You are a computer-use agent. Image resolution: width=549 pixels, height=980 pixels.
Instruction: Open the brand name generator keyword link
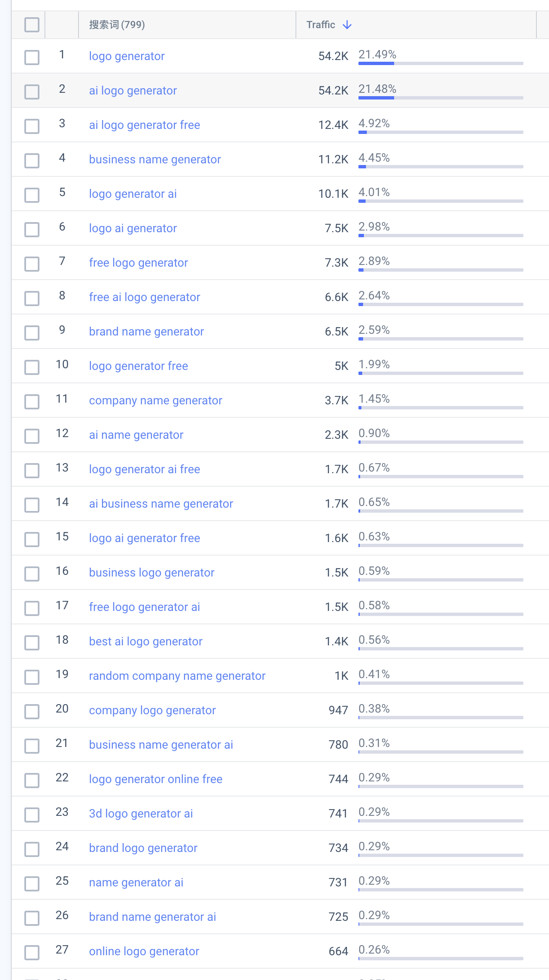(x=146, y=332)
